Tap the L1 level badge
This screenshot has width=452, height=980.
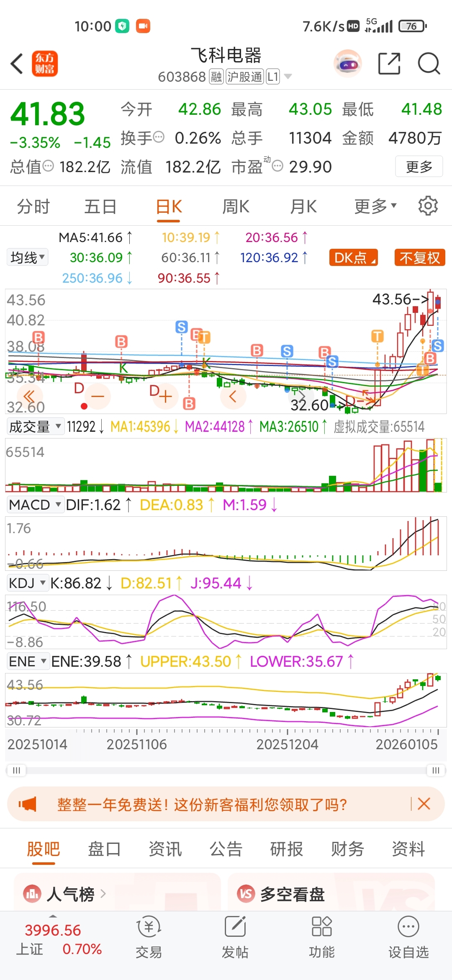(273, 77)
